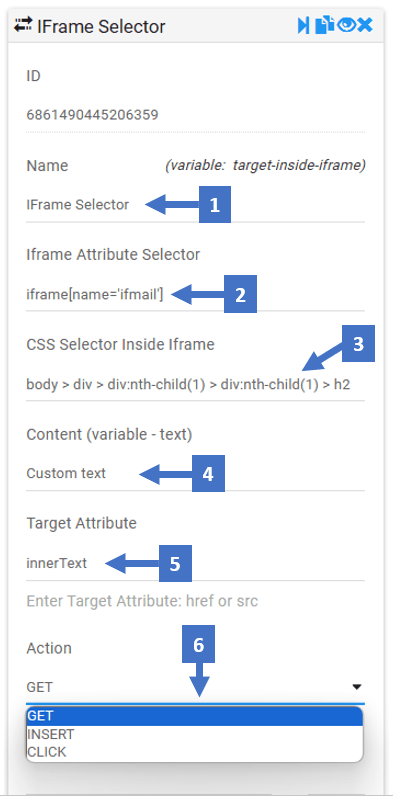Screen dimensions: 393x798
Task: Select INSERT option in dropdown list
Action: point(194,734)
